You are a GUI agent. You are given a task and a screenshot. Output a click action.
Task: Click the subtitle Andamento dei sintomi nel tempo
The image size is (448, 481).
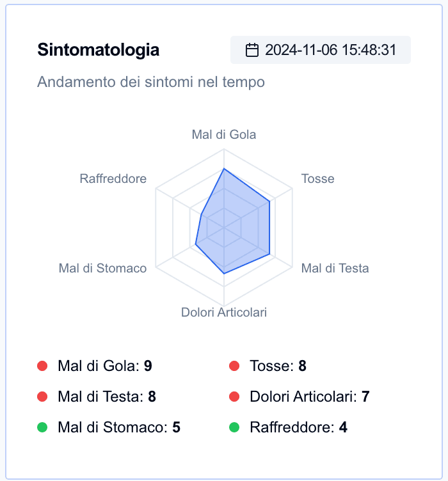pyautogui.click(x=151, y=82)
